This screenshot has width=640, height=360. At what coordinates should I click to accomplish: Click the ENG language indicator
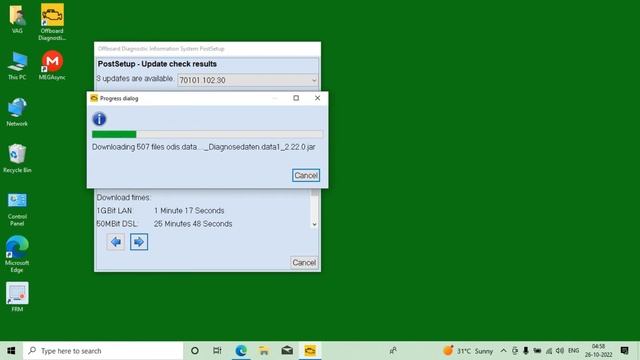[x=573, y=351]
